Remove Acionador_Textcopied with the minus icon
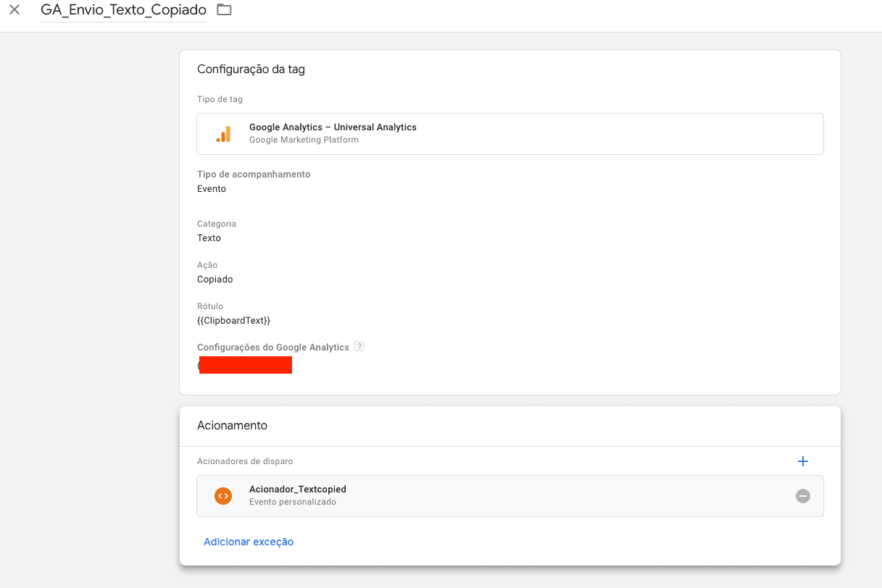882x588 pixels. point(802,496)
